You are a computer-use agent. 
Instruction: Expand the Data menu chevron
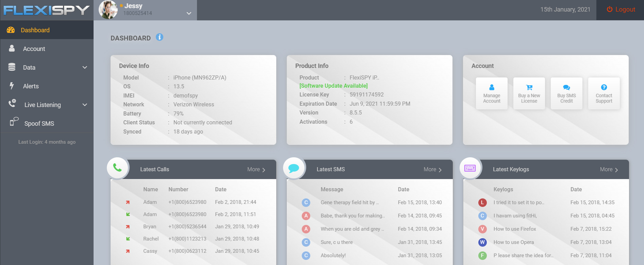[x=85, y=67]
